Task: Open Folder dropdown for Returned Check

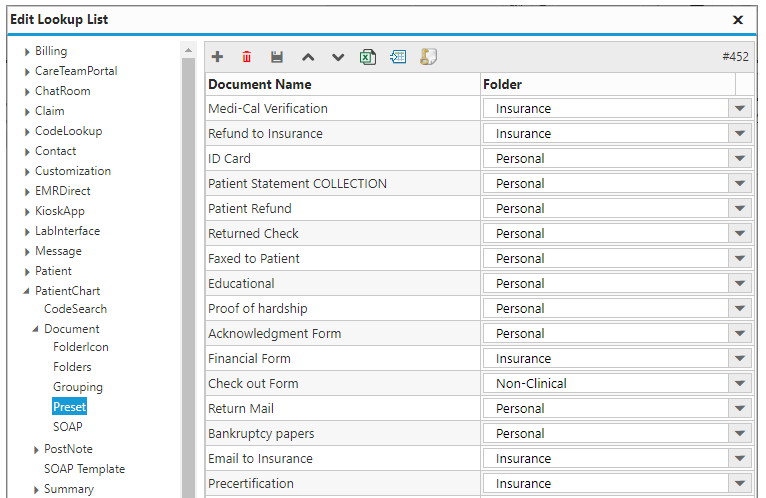Action: tap(740, 234)
